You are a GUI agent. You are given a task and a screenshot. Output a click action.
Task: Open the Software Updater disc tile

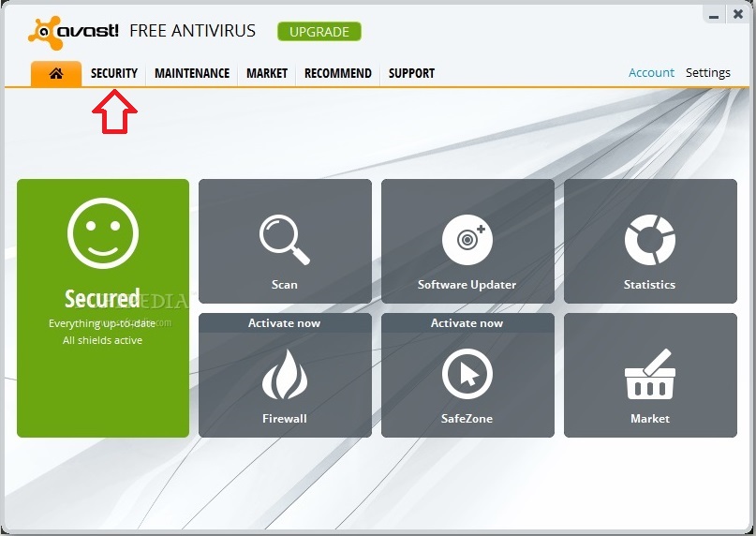(x=467, y=241)
